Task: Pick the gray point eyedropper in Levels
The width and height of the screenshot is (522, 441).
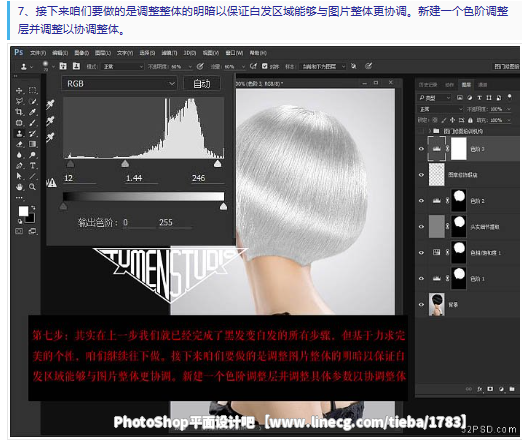Action: pos(50,121)
